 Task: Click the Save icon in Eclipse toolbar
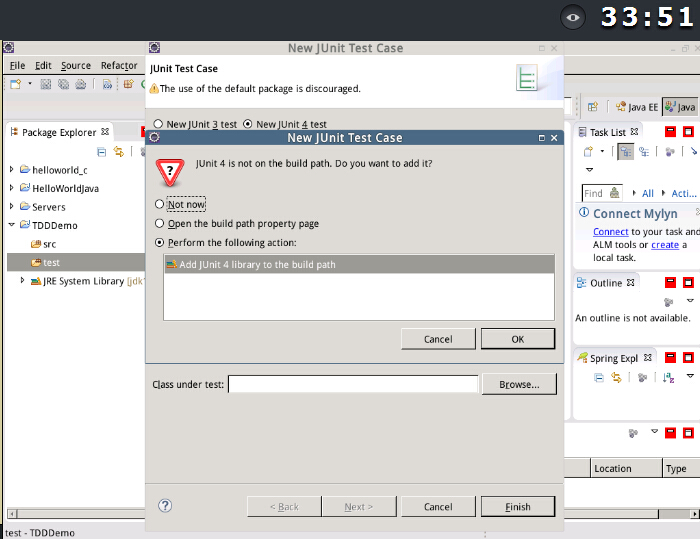coord(46,84)
